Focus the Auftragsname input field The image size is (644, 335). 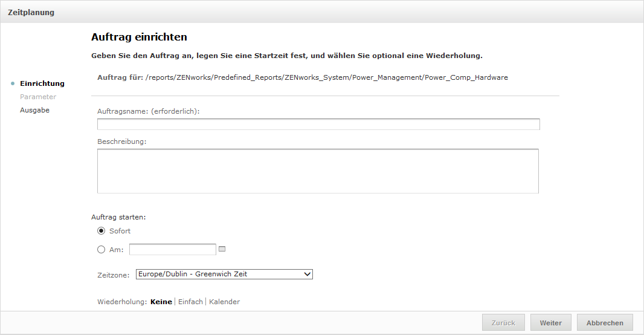coord(318,124)
